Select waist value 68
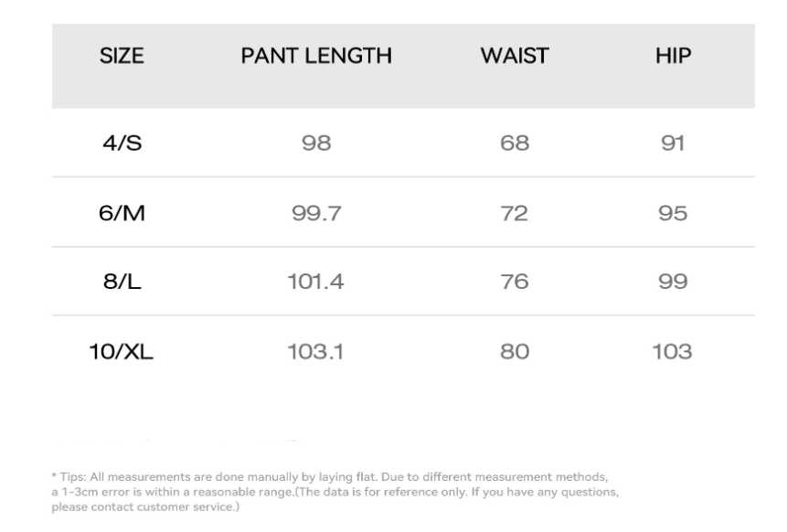Viewport: 787px width, 532px height. click(x=514, y=143)
